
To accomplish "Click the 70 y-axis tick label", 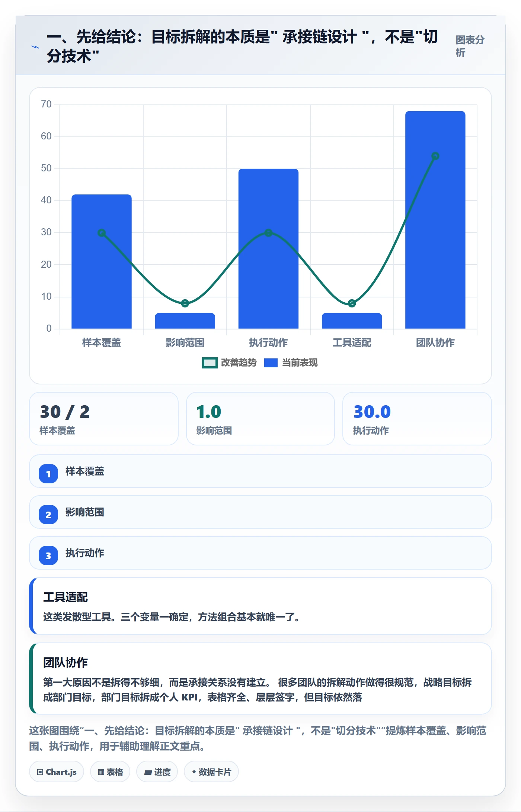I will pos(46,104).
